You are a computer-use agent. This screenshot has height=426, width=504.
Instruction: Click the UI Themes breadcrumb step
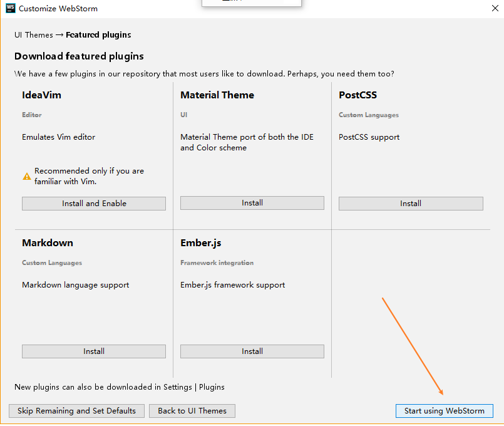(x=34, y=34)
